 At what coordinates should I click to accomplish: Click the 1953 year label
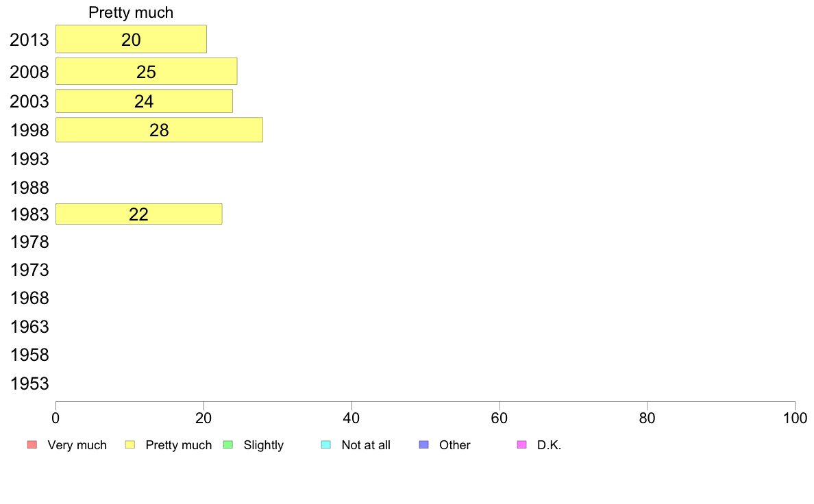pyautogui.click(x=29, y=383)
